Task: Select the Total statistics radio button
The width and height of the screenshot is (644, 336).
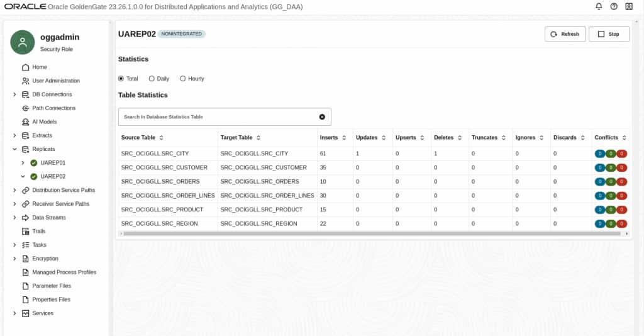Action: tap(121, 79)
